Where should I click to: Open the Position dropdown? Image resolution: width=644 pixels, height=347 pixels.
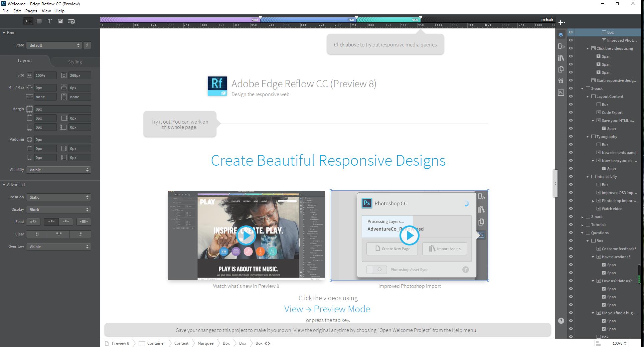pos(58,197)
